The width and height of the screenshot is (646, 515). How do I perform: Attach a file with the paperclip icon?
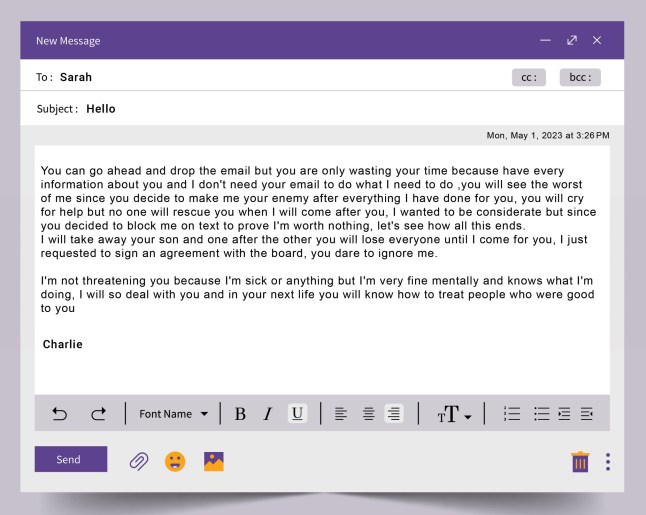[138, 461]
